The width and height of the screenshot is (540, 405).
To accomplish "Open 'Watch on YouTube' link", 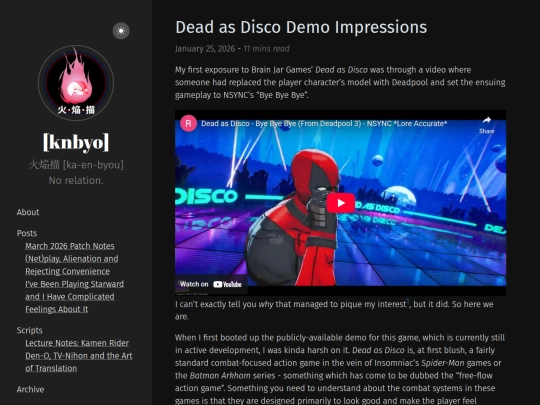I will tap(211, 284).
